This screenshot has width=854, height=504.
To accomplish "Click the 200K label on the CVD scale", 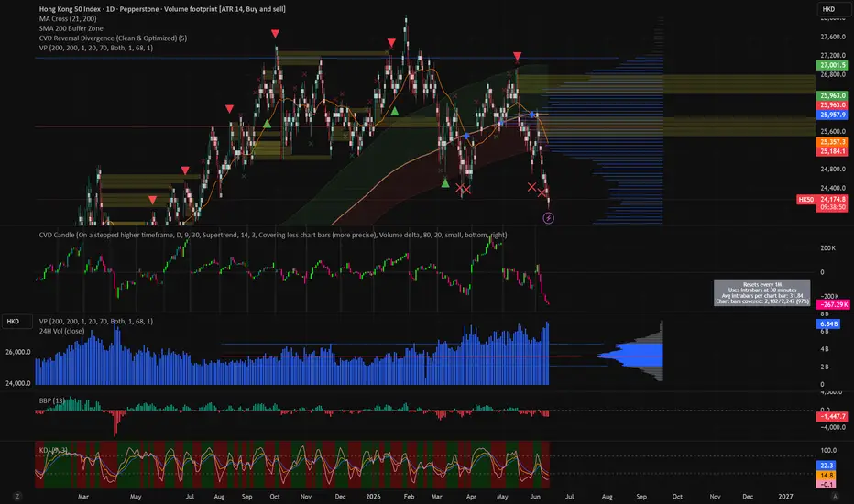I will click(x=827, y=248).
